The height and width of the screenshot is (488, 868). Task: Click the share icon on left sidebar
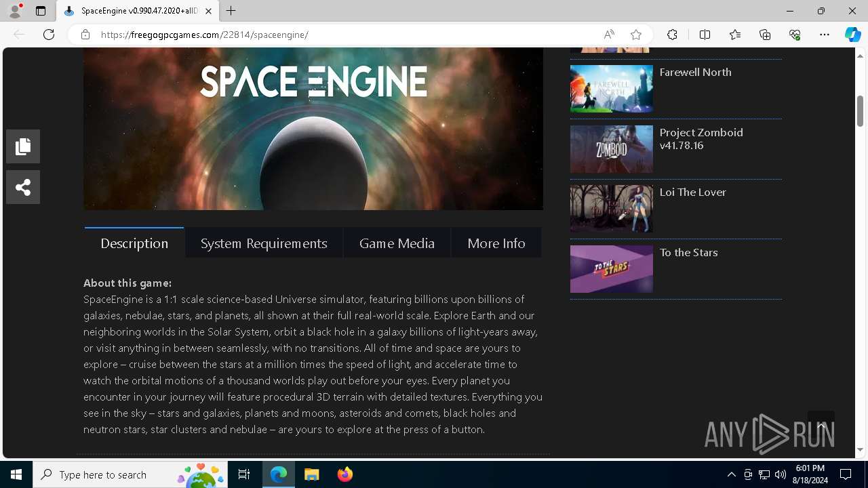(x=23, y=187)
